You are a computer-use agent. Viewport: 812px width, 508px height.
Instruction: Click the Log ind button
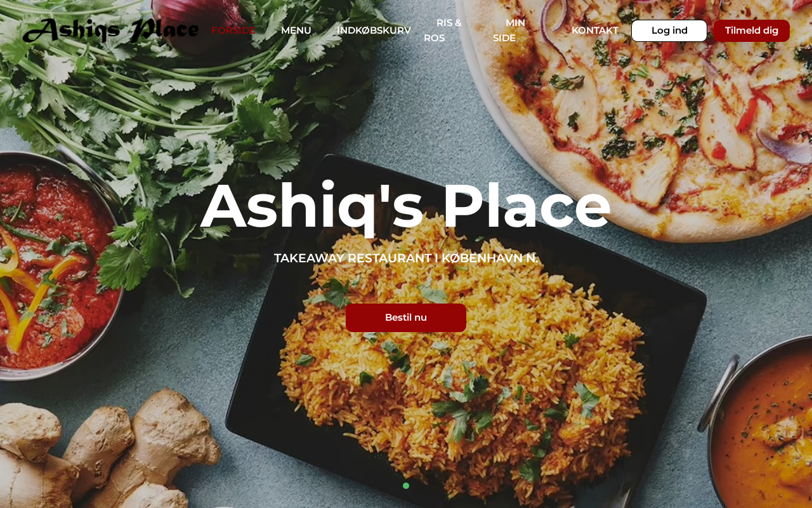click(x=669, y=30)
